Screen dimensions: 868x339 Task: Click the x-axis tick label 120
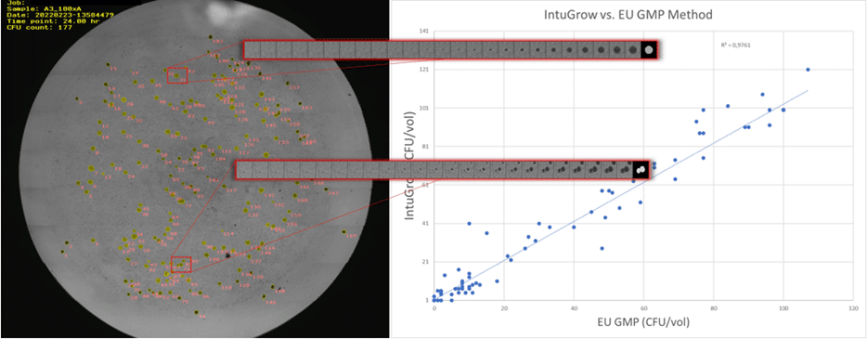click(x=853, y=307)
